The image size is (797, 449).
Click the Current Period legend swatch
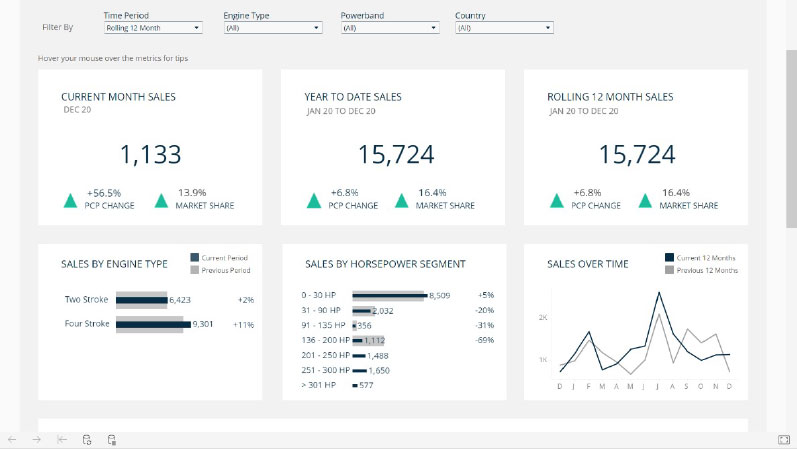coord(194,259)
